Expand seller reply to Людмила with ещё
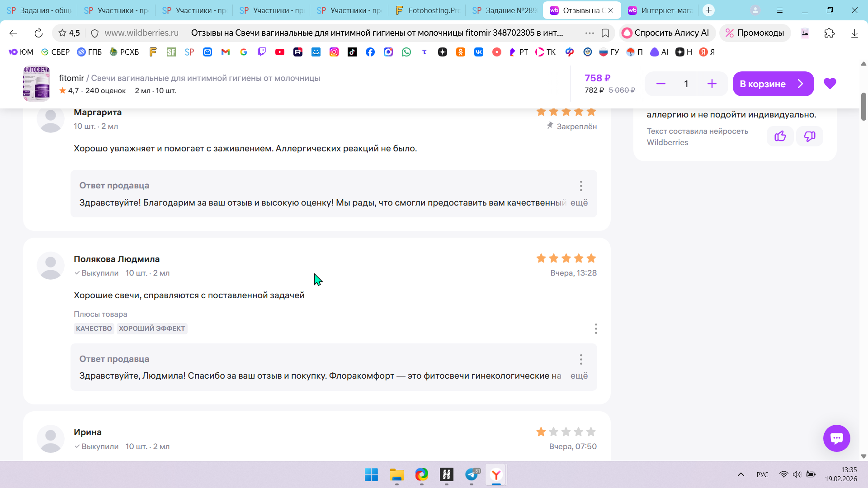Image resolution: width=868 pixels, height=488 pixels. [579, 376]
